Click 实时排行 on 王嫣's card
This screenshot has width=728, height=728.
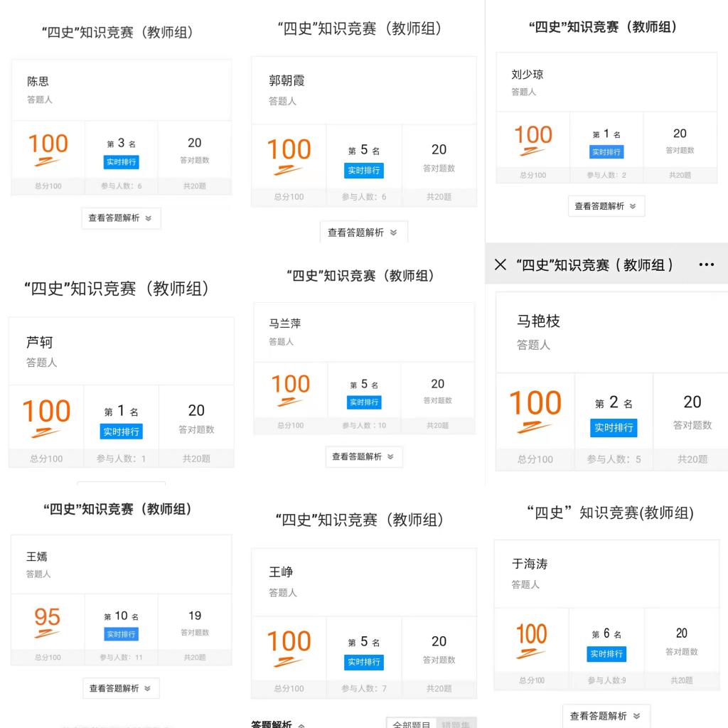(121, 634)
